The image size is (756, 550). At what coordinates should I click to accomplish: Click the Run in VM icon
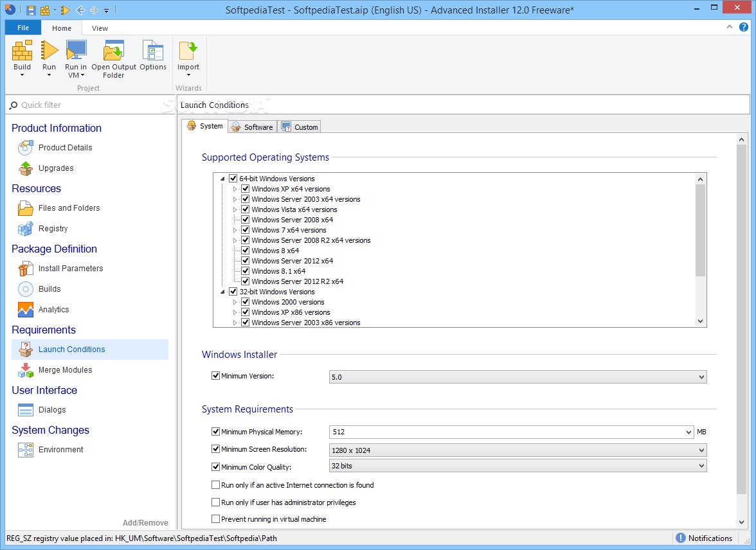tap(76, 51)
